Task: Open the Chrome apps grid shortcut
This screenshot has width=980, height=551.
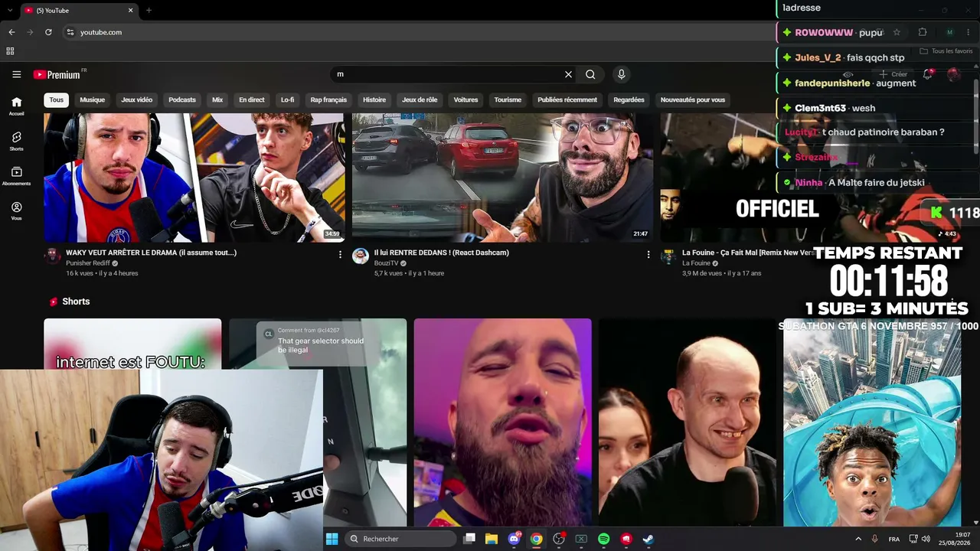Action: tap(10, 51)
